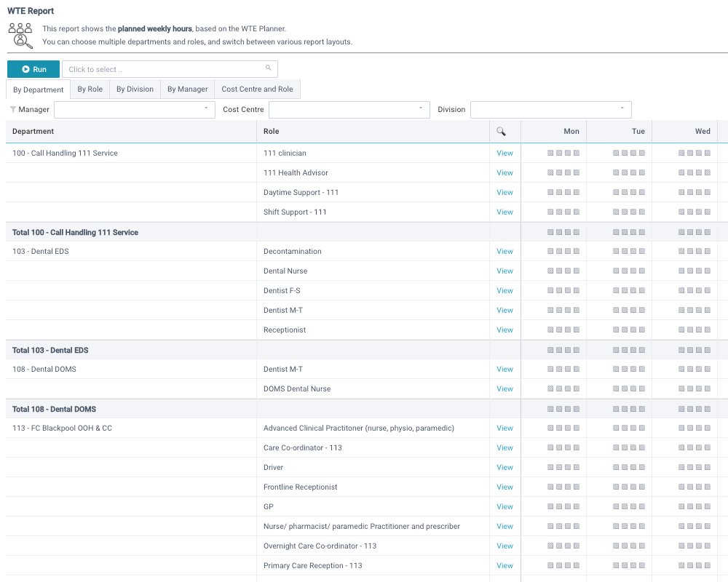Switch to the By Role tab
Image resolution: width=728 pixels, height=582 pixels.
(90, 89)
